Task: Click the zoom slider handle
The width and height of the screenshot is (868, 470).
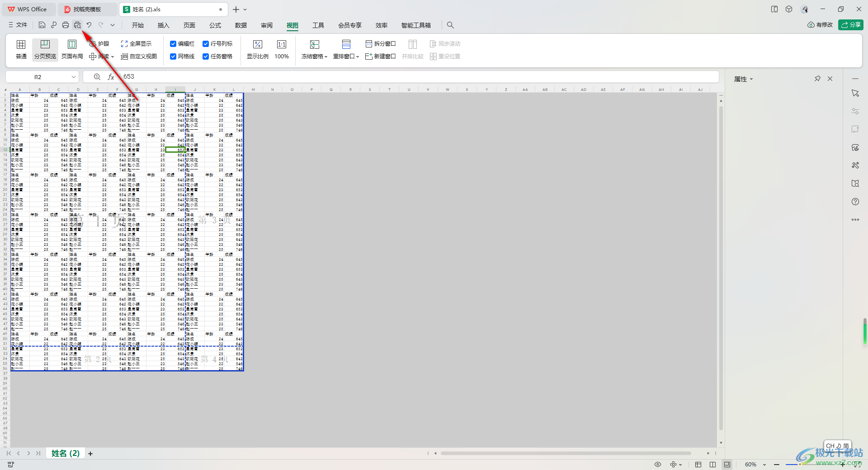Action: 799,465
